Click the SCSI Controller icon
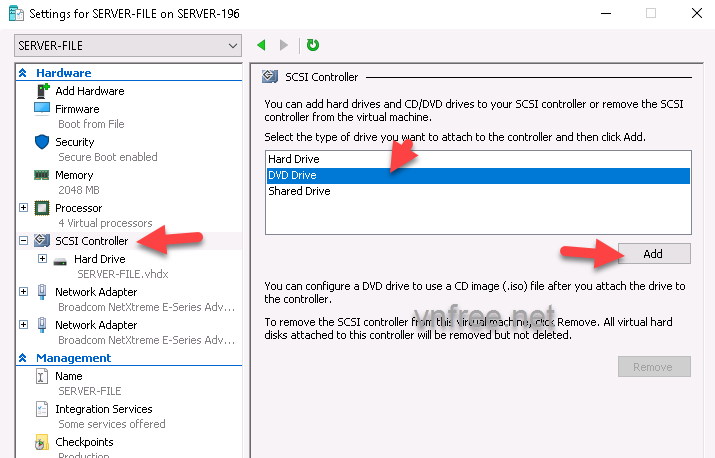The width and height of the screenshot is (715, 458). coord(42,241)
